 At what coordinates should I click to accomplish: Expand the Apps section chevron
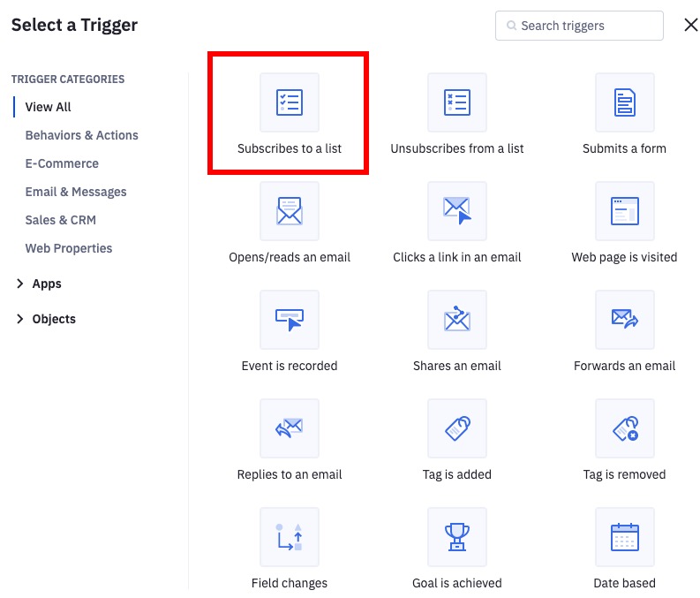pos(19,284)
